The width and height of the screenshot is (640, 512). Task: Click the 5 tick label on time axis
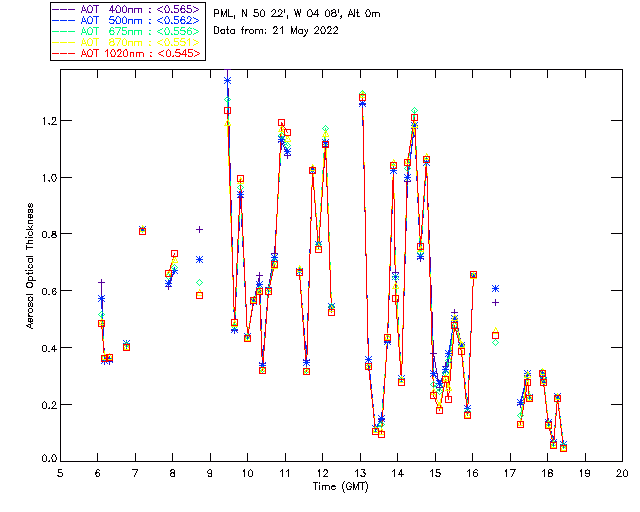coord(61,472)
